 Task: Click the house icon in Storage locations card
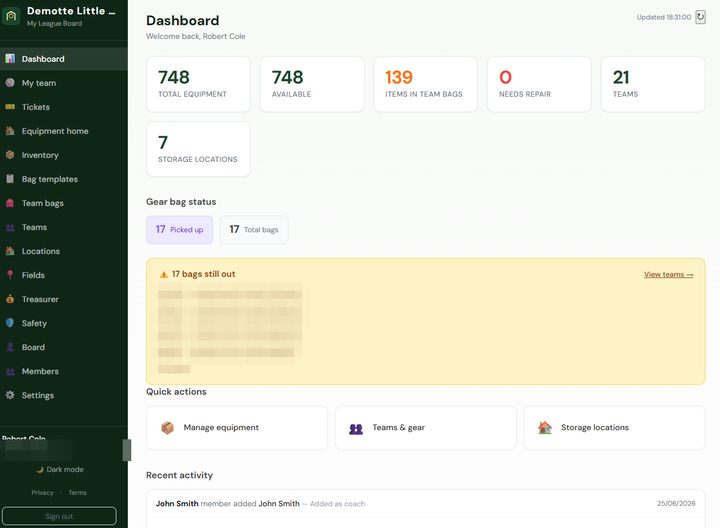tap(545, 427)
